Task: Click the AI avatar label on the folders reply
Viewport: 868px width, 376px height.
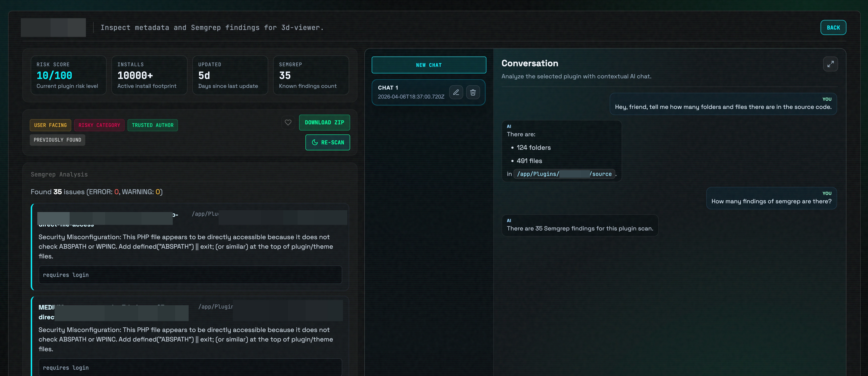Action: point(509,126)
